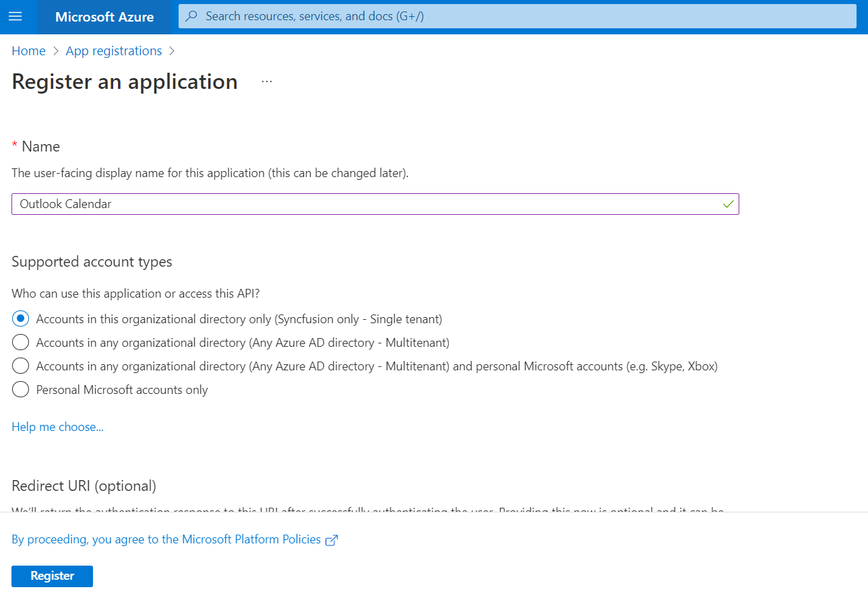Open the Microsoft Platform Policies link
Viewport: 868px width, 604px height.
[x=166, y=539]
